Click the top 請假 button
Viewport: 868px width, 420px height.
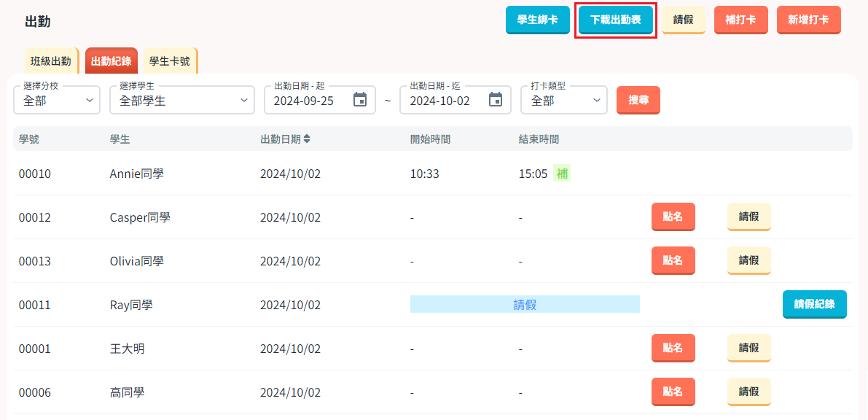pyautogui.click(x=684, y=20)
